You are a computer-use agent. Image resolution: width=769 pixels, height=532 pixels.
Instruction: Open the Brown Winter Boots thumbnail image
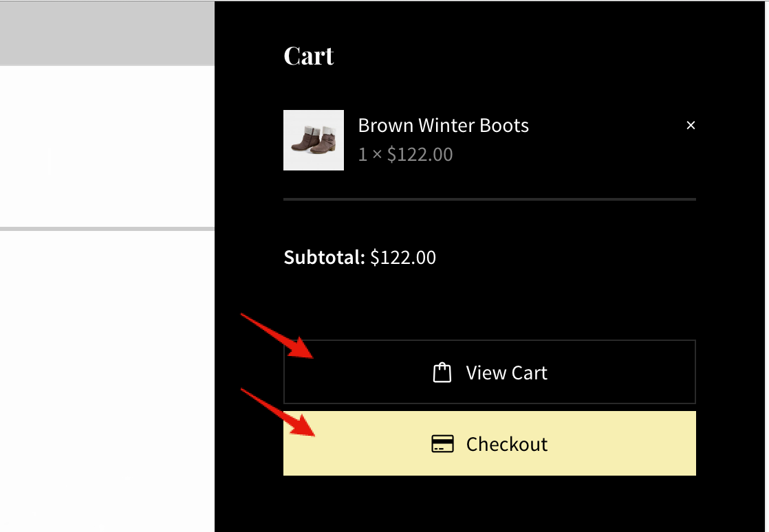(314, 140)
